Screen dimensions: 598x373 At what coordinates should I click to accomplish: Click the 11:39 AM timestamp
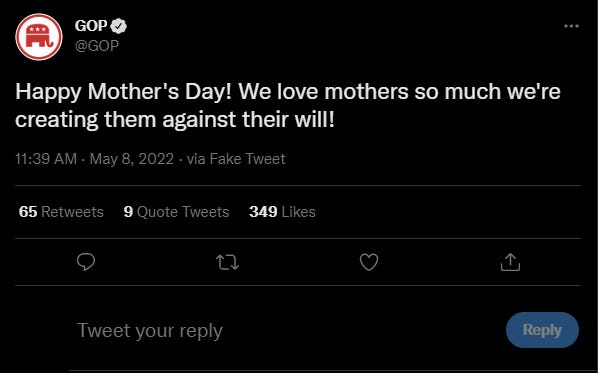pos(46,159)
